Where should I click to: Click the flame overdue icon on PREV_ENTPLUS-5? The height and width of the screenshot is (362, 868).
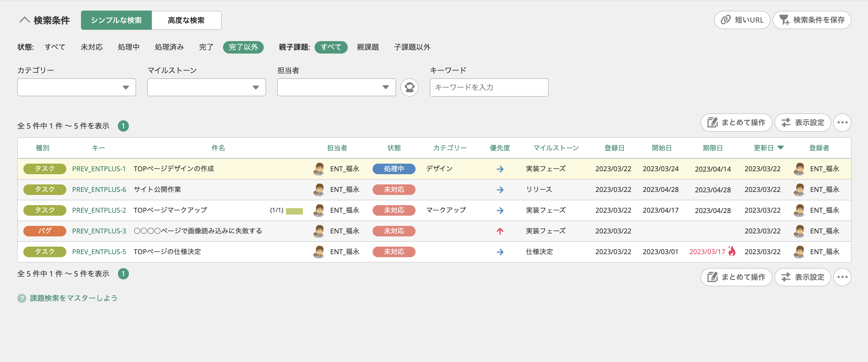point(732,252)
